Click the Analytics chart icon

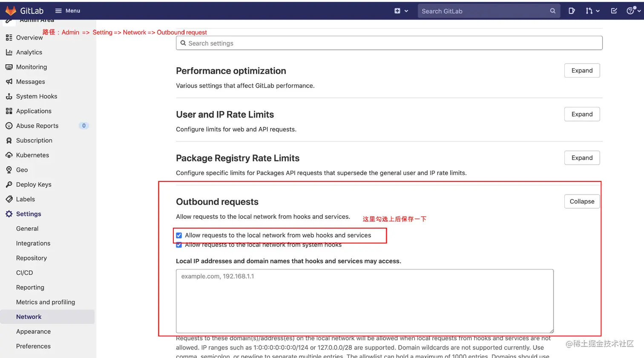click(9, 52)
